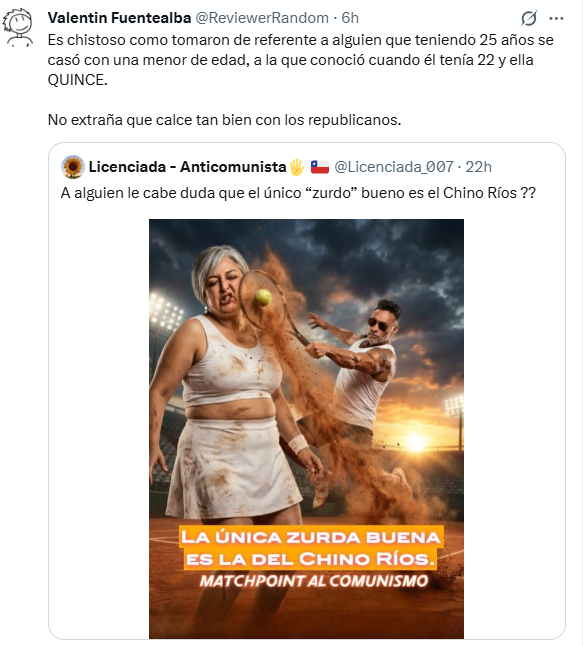This screenshot has height=646, width=583.
Task: Click the 22h quoted tweet timestamp
Action: [479, 167]
